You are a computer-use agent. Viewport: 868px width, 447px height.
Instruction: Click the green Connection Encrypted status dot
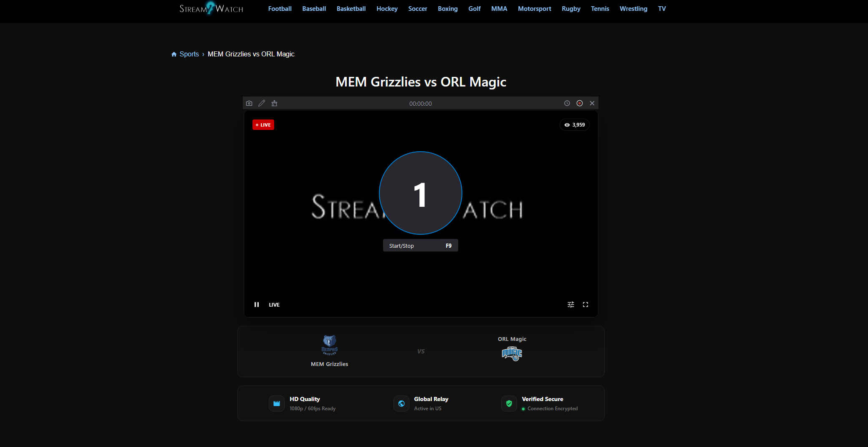point(523,409)
